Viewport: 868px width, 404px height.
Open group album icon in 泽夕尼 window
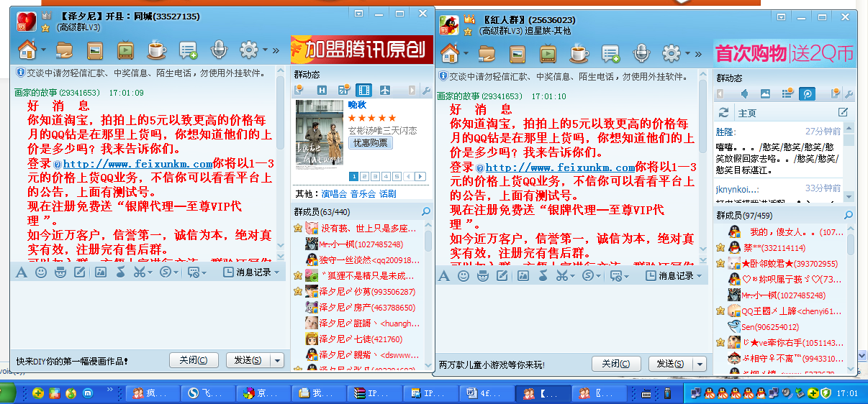click(x=94, y=50)
